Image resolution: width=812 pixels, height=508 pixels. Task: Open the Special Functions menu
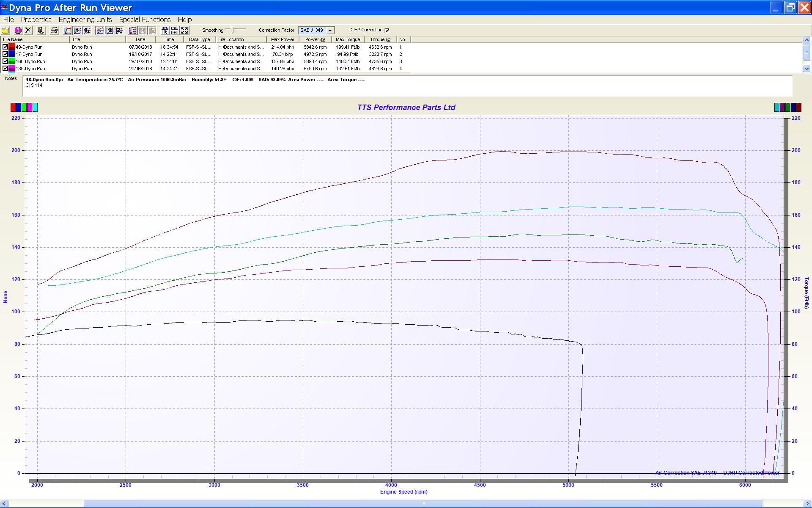(145, 19)
